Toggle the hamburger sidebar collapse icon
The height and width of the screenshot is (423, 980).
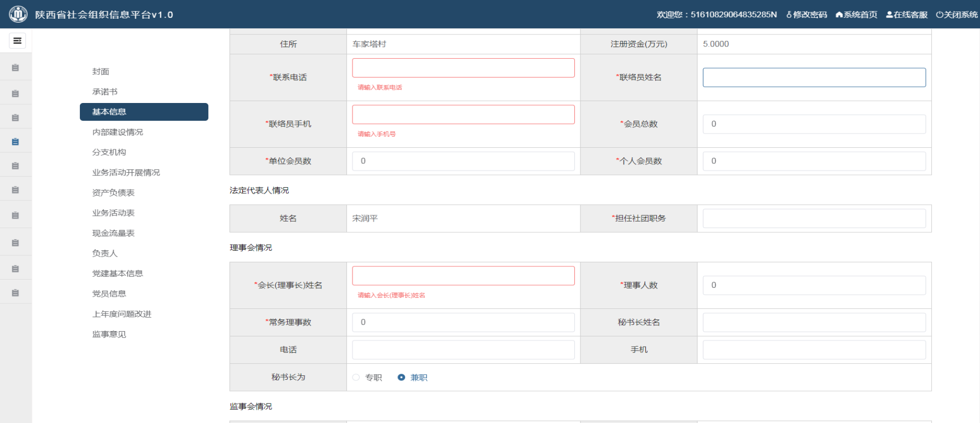coord(17,40)
